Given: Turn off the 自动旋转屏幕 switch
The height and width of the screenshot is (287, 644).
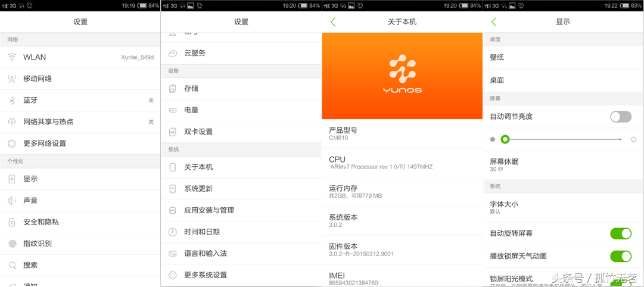Looking at the screenshot, I should (x=621, y=233).
